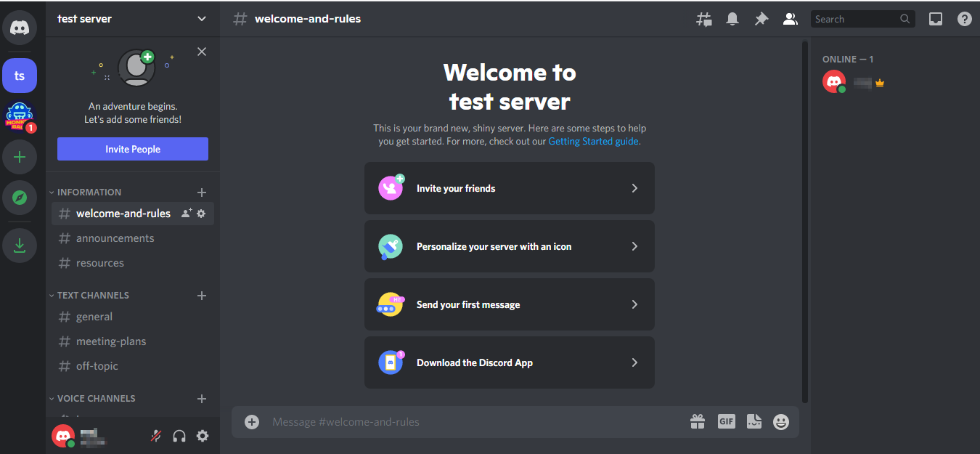Open the general channel
The height and width of the screenshot is (454, 980).
[133, 317]
